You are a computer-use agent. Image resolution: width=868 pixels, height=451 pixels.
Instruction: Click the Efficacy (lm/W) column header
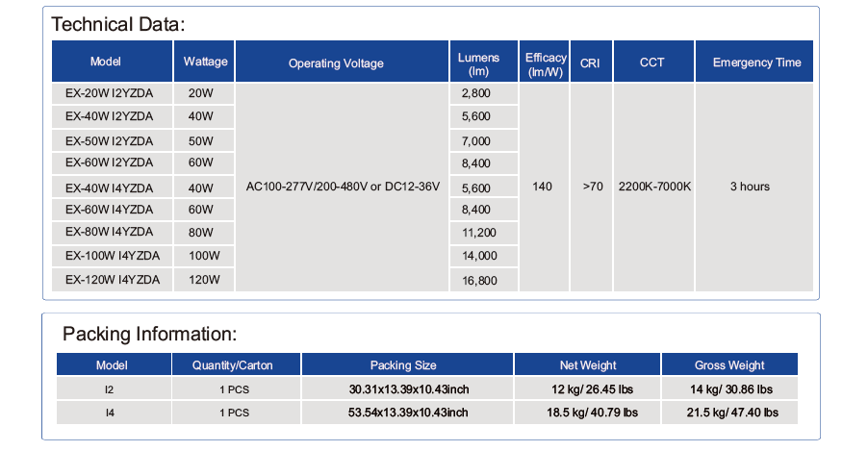tap(544, 62)
